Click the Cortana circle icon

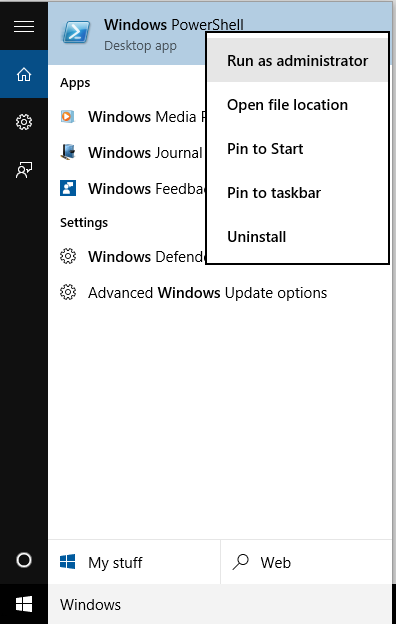(24, 560)
